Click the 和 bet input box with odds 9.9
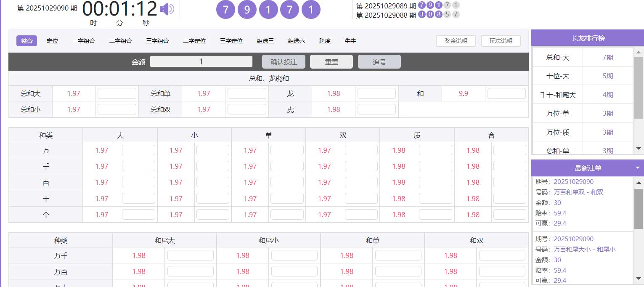 [x=506, y=93]
